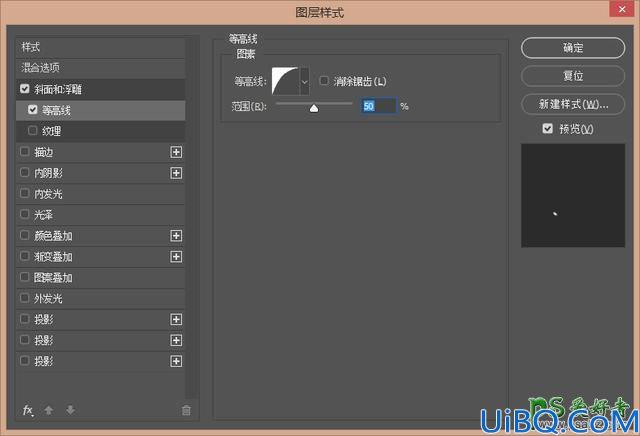This screenshot has width=640, height=436.
Task: Click the plus icon on the 渐变叠加 row
Action: tap(176, 257)
